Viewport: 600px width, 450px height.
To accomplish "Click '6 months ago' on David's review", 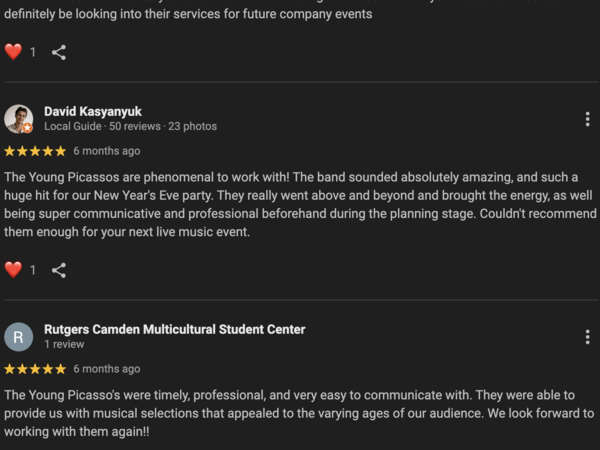I will [107, 151].
